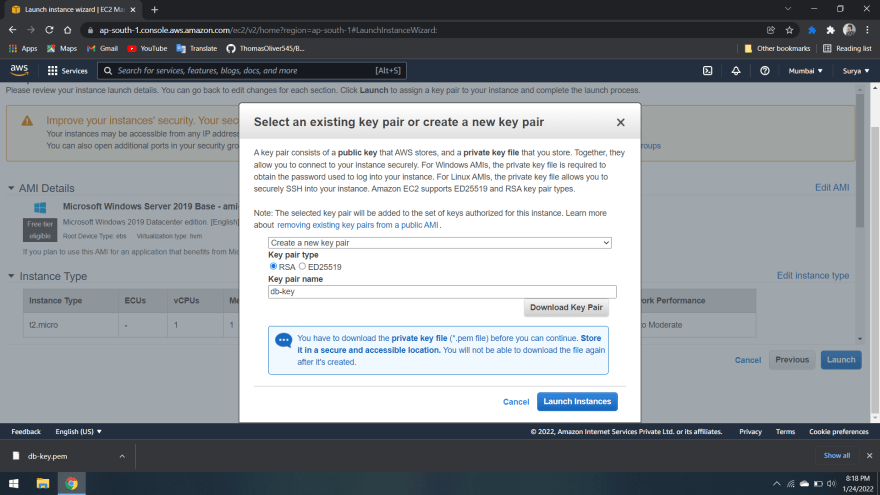
Task: Go back in browser history
Action: point(12,30)
